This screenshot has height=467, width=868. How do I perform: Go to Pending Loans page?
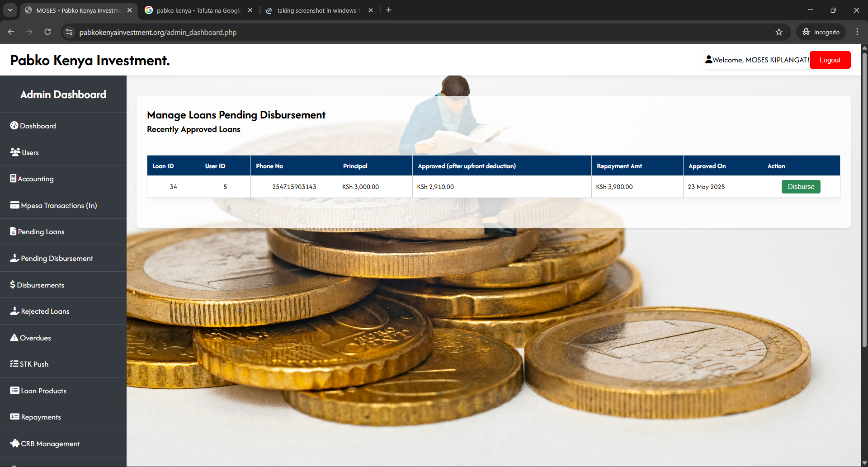point(41,232)
